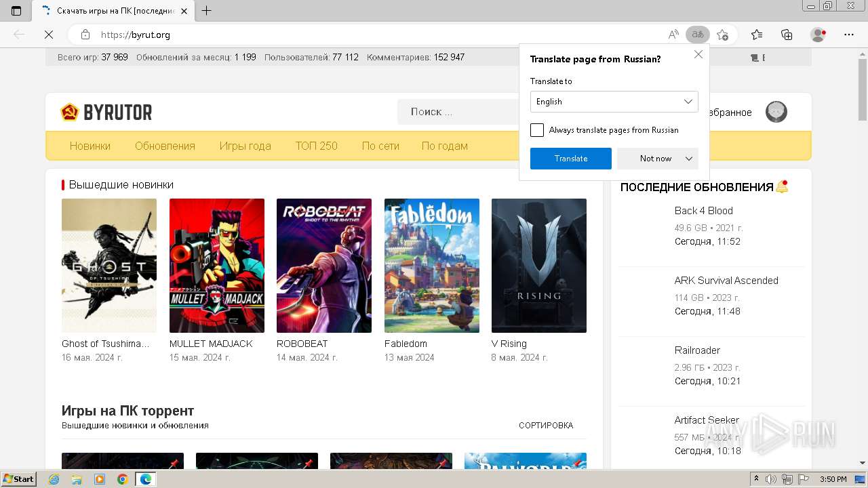This screenshot has height=488, width=868.
Task: Open the Artifact Seeker update link
Action: pyautogui.click(x=707, y=420)
